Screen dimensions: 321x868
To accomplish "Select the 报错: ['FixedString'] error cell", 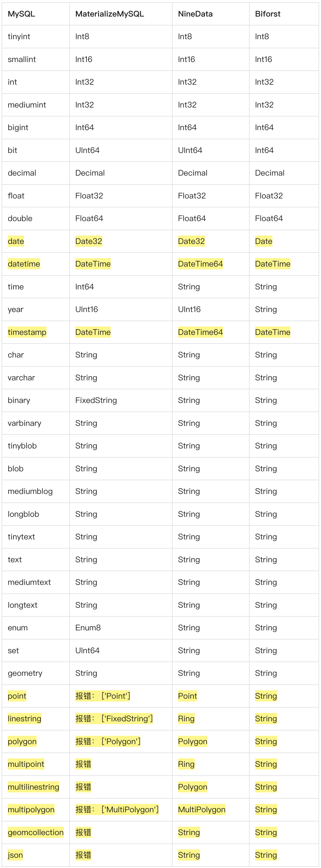I will pyautogui.click(x=114, y=719).
